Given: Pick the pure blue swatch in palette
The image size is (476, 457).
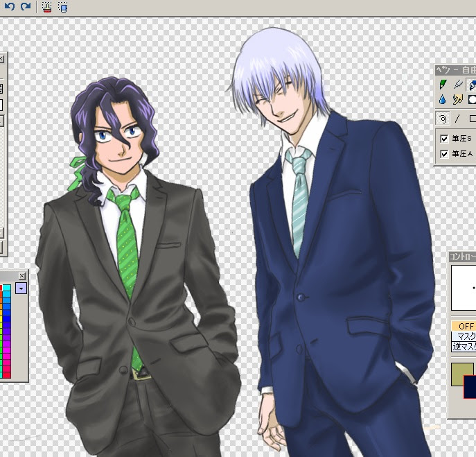Looking at the screenshot, I should [7, 319].
